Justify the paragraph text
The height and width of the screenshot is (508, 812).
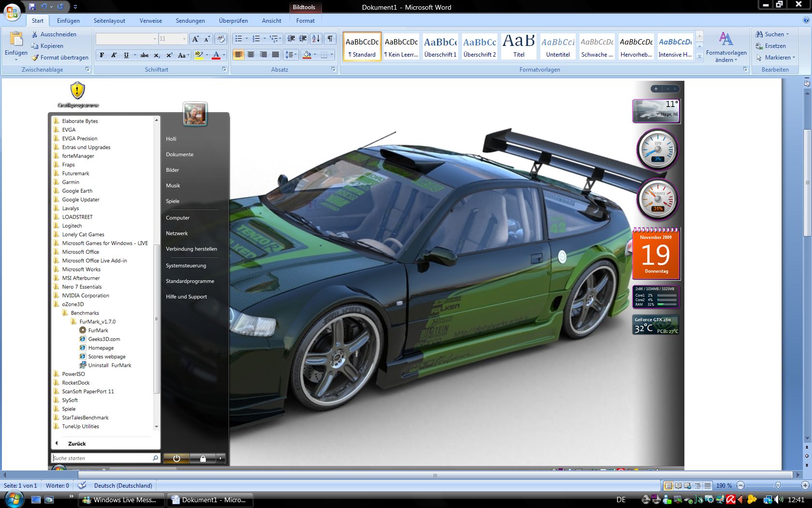pyautogui.click(x=275, y=55)
